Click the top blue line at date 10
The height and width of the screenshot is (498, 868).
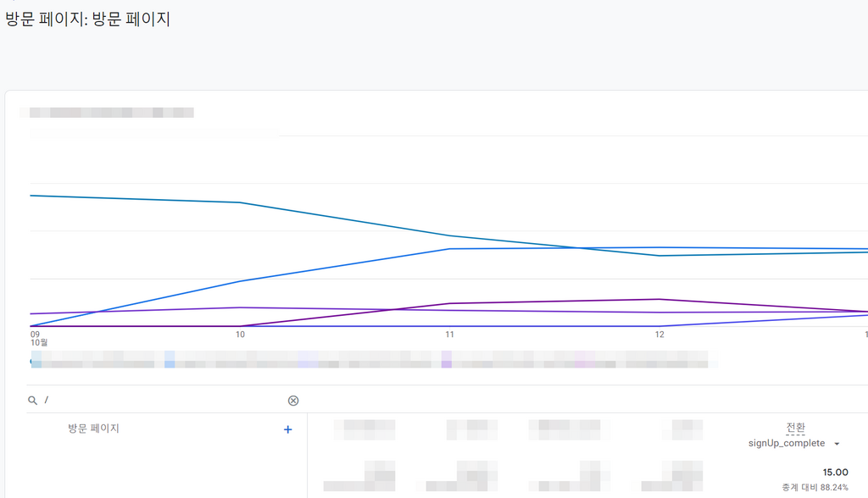pos(240,202)
